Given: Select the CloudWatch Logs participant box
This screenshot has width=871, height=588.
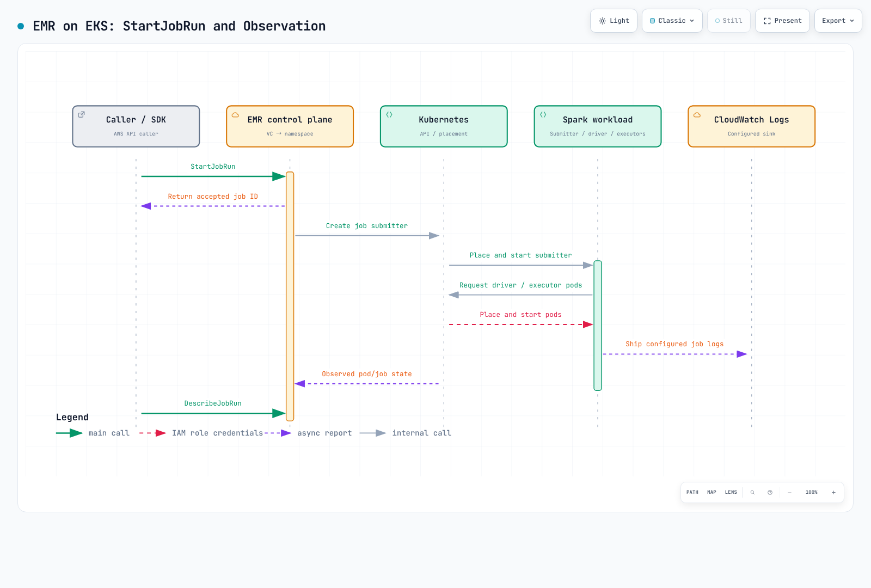Looking at the screenshot, I should (752, 126).
